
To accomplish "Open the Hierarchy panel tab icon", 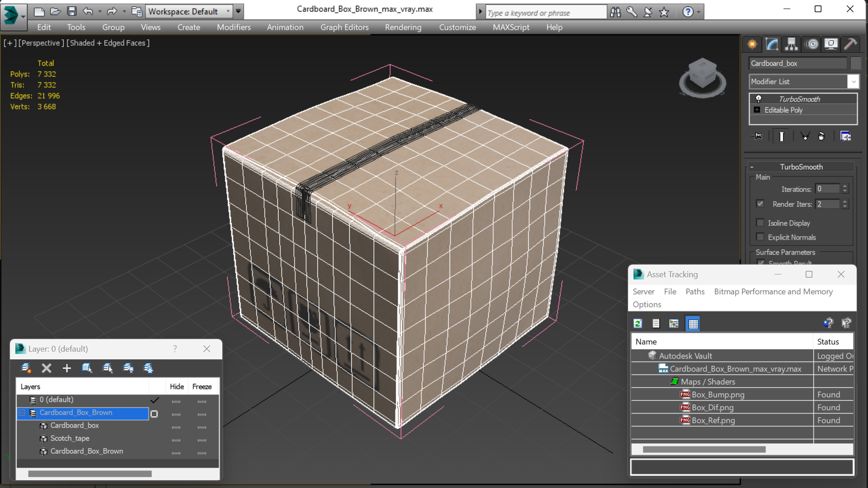I will (791, 44).
